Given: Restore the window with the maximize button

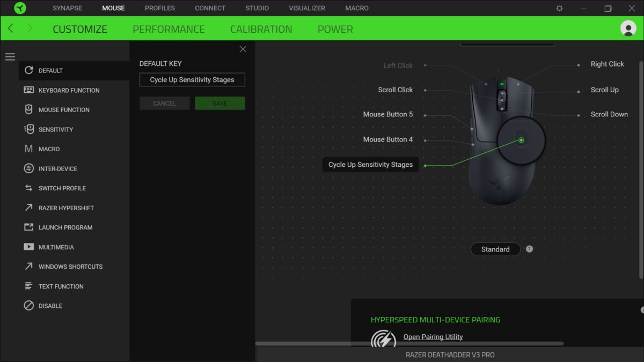Looking at the screenshot, I should click(x=608, y=8).
